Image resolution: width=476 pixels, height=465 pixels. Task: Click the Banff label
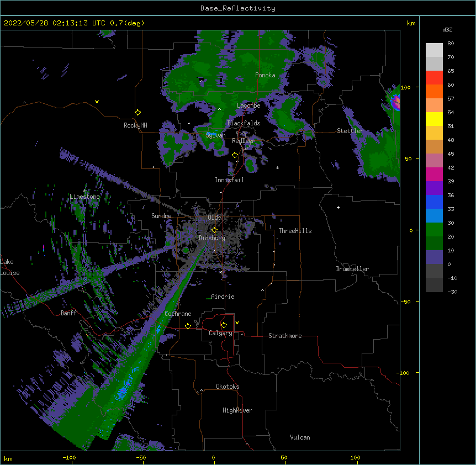click(x=68, y=313)
